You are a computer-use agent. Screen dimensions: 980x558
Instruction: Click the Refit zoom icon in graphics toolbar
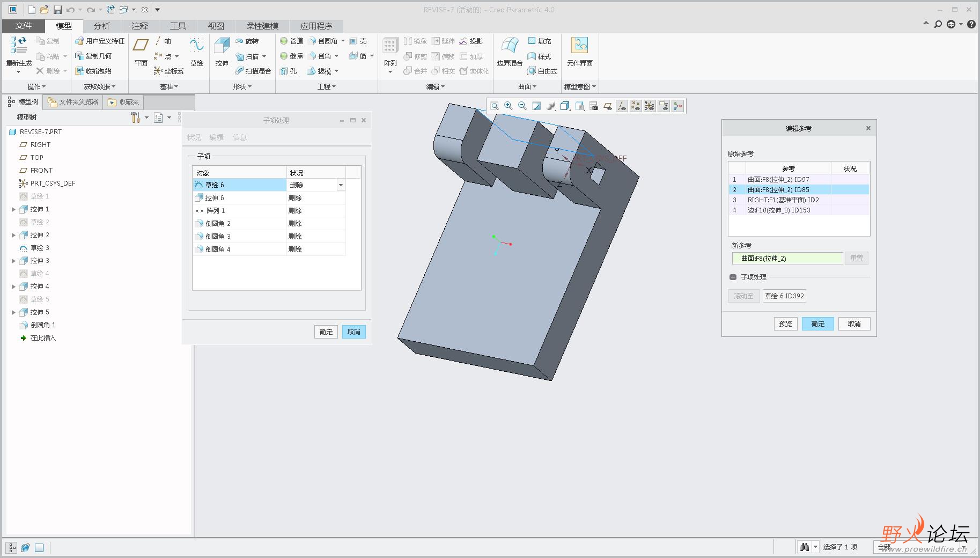click(494, 106)
